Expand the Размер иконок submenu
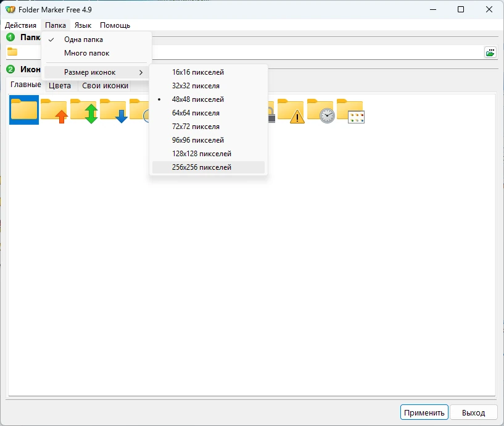Viewport: 504px width, 426px height. coord(96,72)
